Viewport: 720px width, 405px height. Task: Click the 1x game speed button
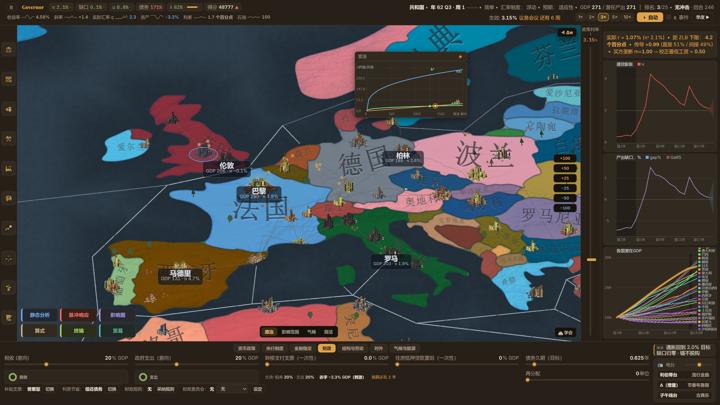(581, 17)
